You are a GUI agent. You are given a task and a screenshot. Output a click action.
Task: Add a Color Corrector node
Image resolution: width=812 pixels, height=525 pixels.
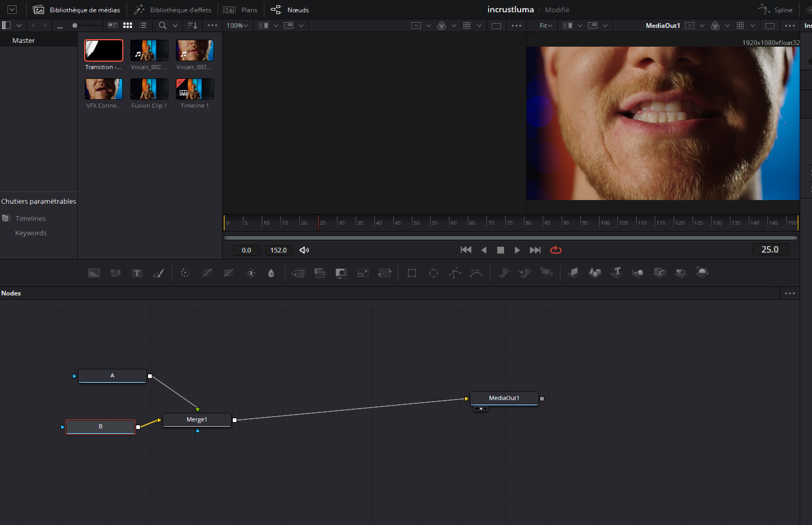click(185, 273)
